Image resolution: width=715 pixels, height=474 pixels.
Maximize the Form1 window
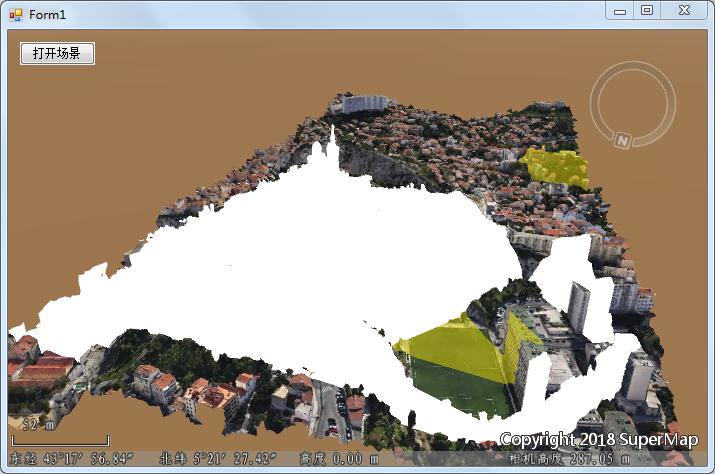(647, 10)
